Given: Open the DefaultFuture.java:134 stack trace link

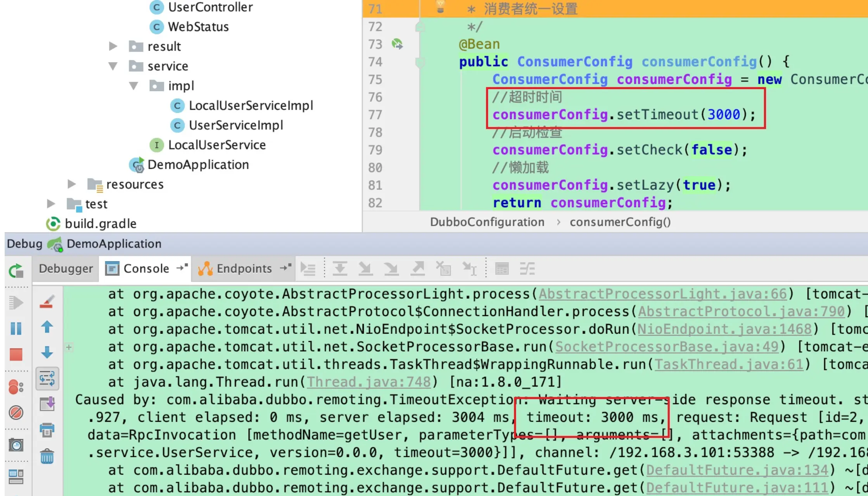Looking at the screenshot, I should (737, 470).
